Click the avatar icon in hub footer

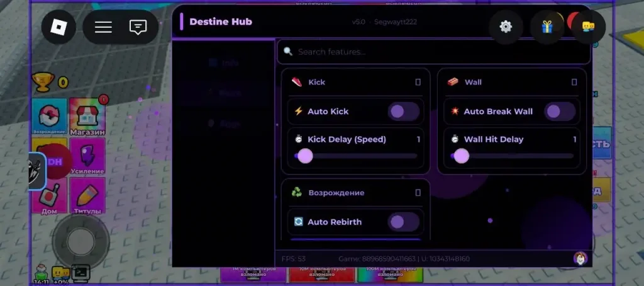pos(580,258)
